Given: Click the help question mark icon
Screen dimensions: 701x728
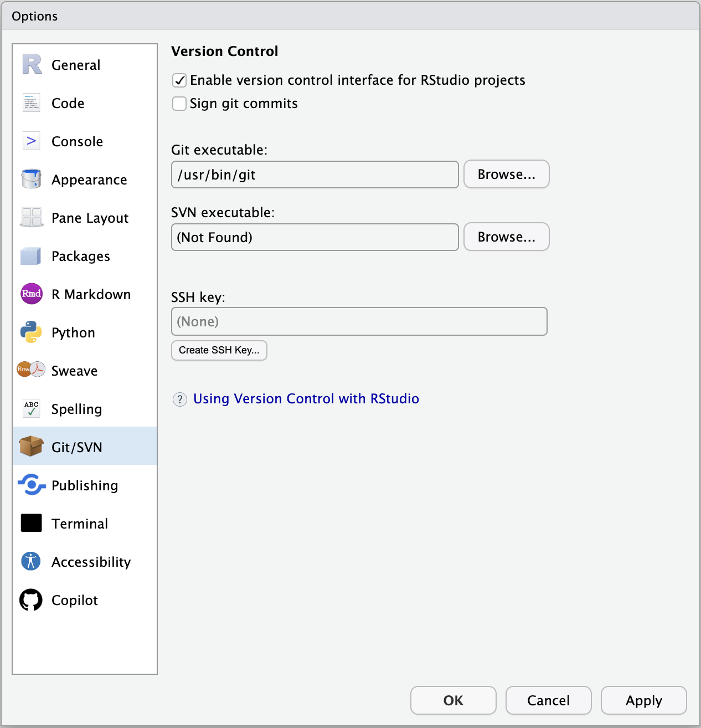Looking at the screenshot, I should coord(180,399).
